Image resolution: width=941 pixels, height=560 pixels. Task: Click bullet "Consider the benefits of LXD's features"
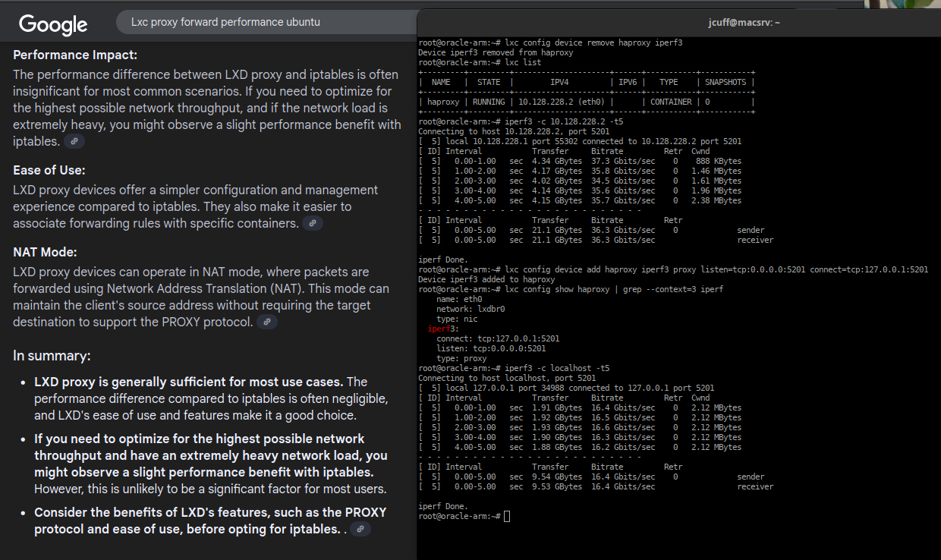tap(211, 521)
